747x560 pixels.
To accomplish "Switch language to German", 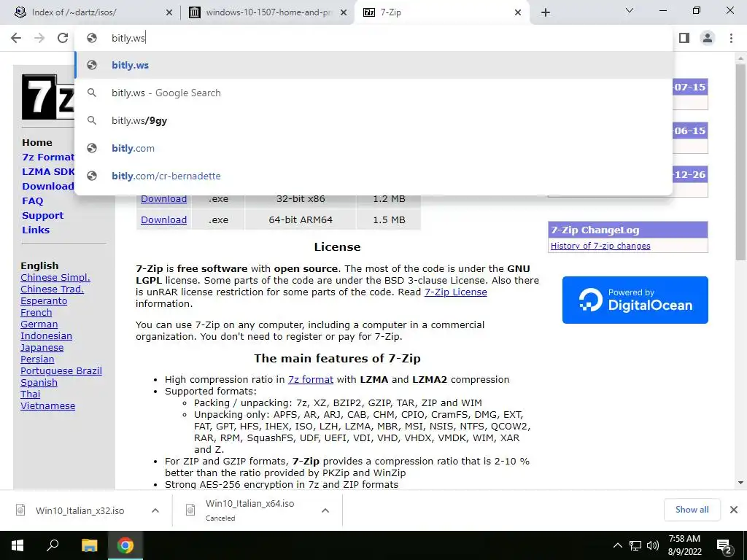I will 39,324.
